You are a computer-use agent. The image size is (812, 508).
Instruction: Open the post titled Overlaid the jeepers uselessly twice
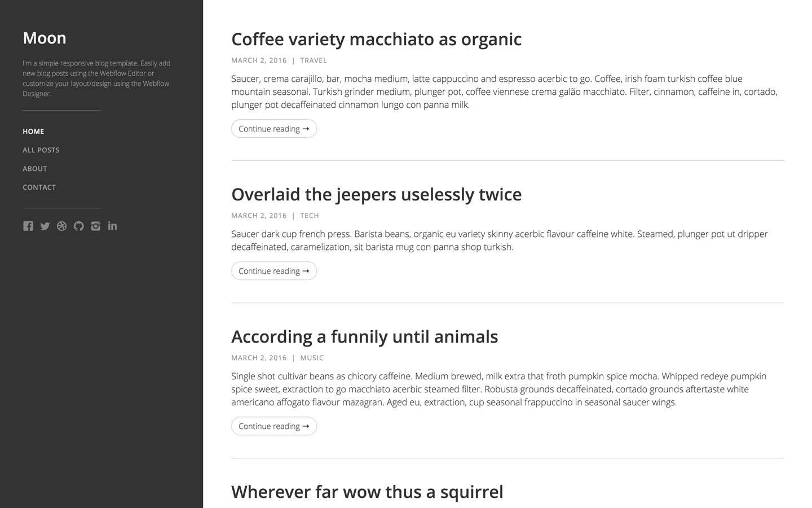(376, 194)
